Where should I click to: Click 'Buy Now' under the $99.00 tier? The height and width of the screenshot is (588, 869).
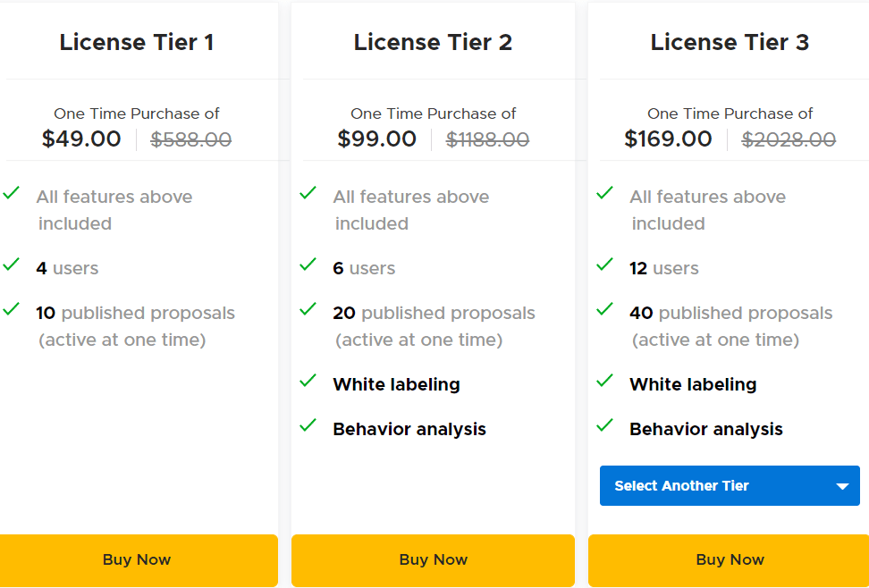click(433, 559)
